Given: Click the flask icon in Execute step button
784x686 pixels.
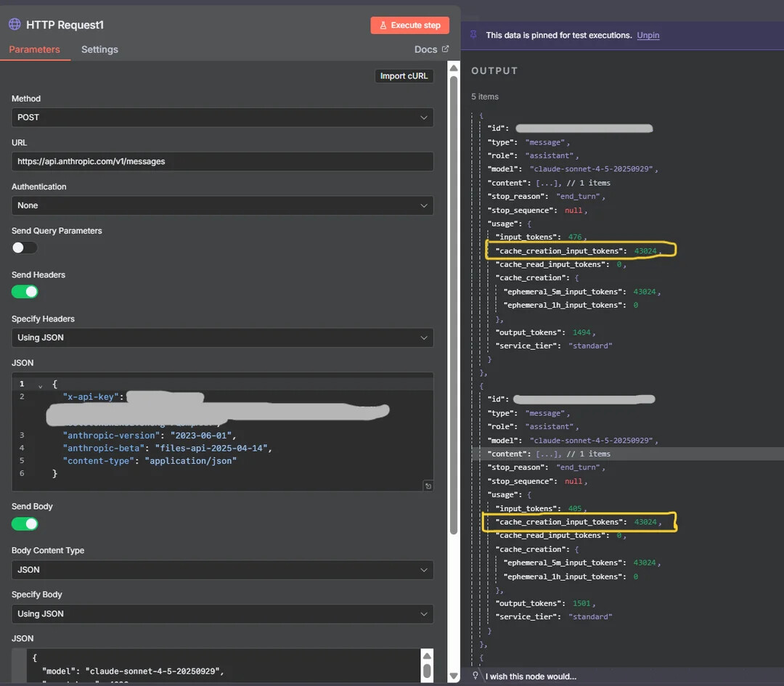Looking at the screenshot, I should [383, 25].
